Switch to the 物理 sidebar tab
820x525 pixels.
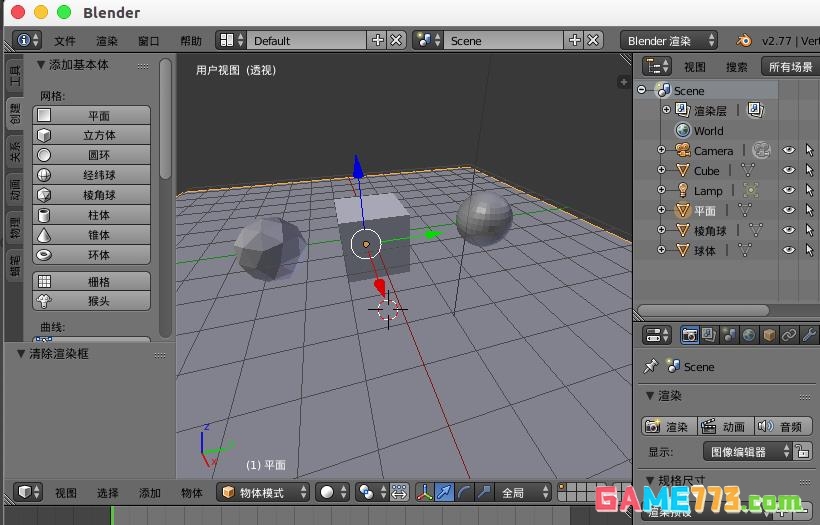coord(15,227)
